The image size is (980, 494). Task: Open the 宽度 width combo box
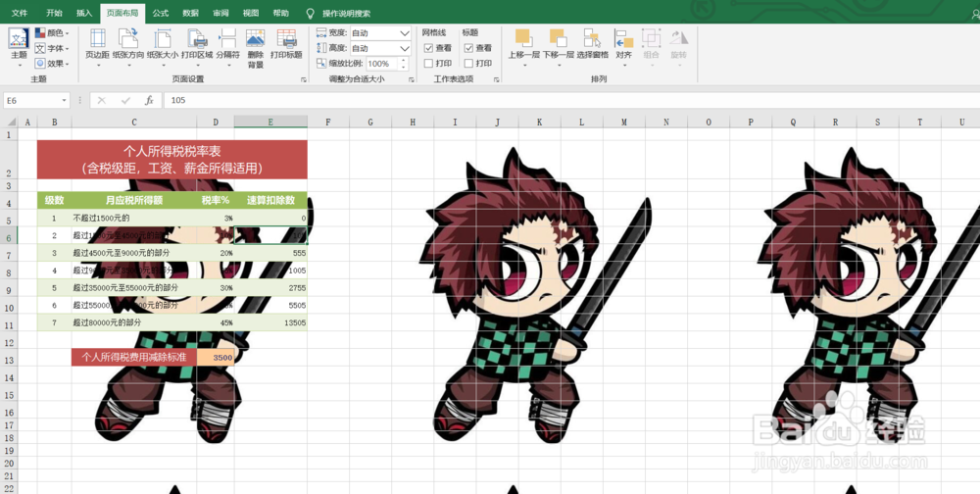[x=379, y=32]
